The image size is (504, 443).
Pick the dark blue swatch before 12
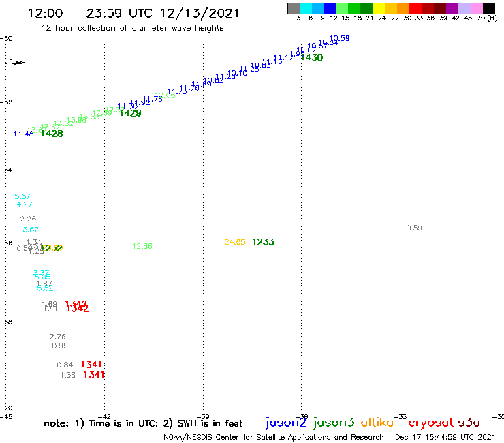[330, 8]
